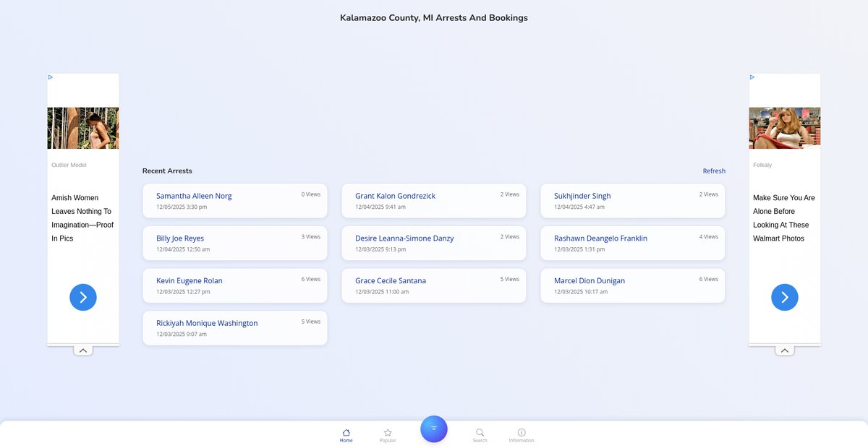Click the Folkaly ad thumbnail image
Image resolution: width=868 pixels, height=448 pixels.
(785, 128)
